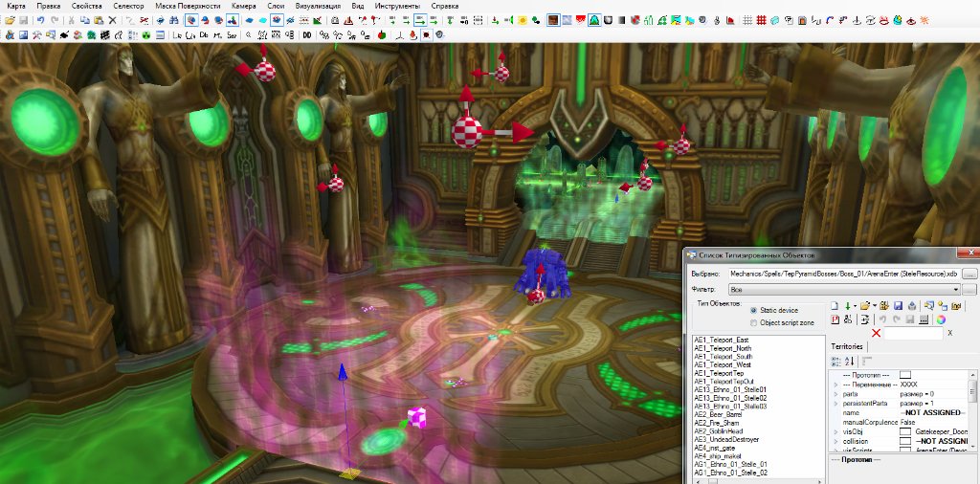Click the search input field in panel
Screen dimensions: 980x484
tap(913, 333)
